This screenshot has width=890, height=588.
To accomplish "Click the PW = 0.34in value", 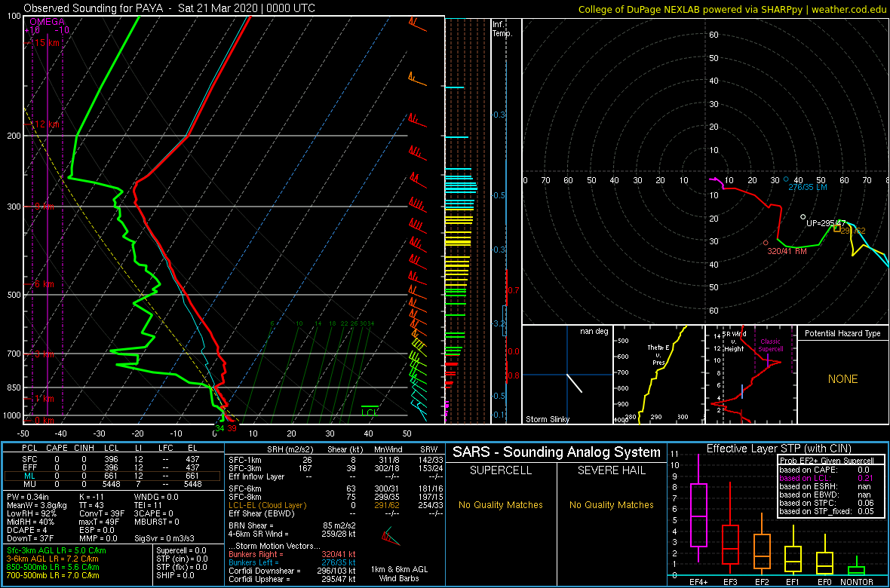I will 30,498.
